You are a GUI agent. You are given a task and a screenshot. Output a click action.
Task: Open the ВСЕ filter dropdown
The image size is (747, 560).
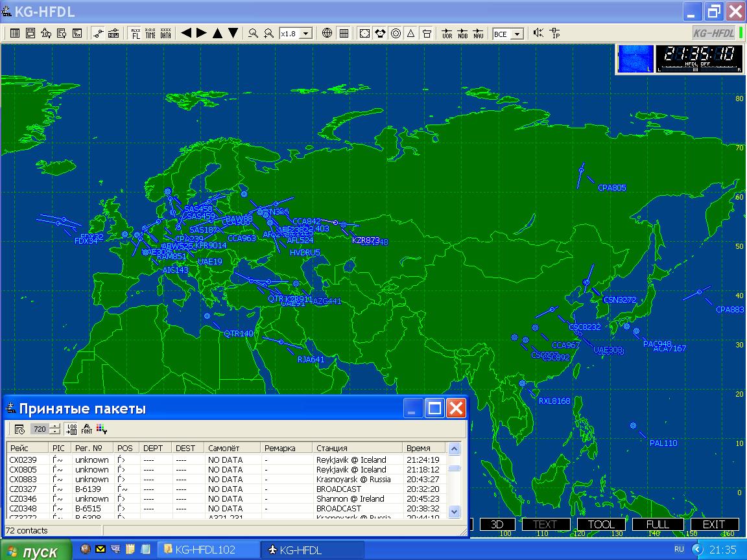point(517,34)
